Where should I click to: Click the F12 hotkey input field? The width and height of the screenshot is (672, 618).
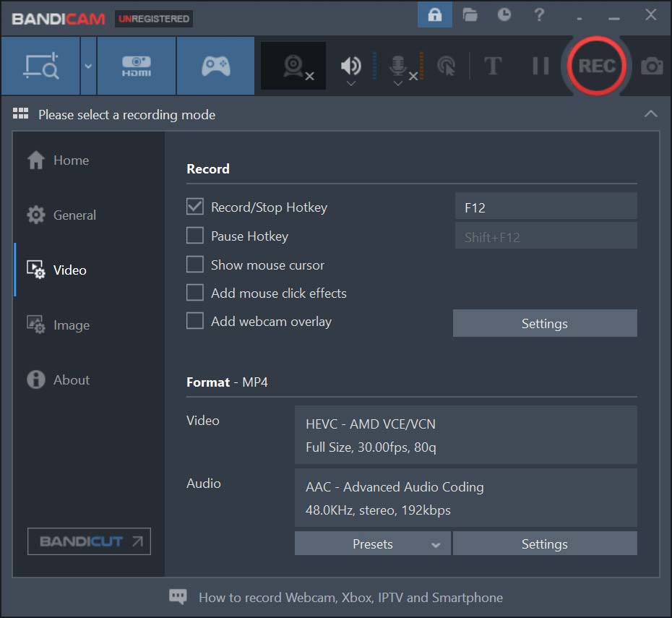click(x=546, y=207)
